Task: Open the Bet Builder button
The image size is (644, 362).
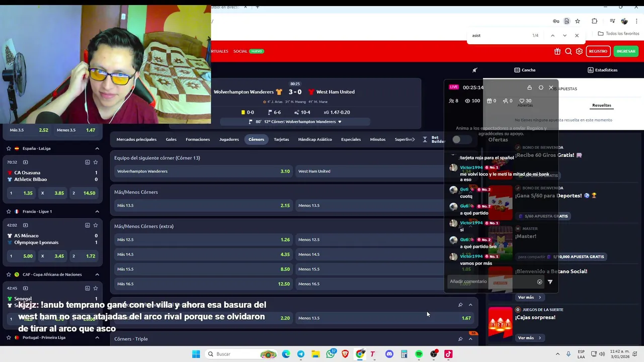Action: (434, 139)
